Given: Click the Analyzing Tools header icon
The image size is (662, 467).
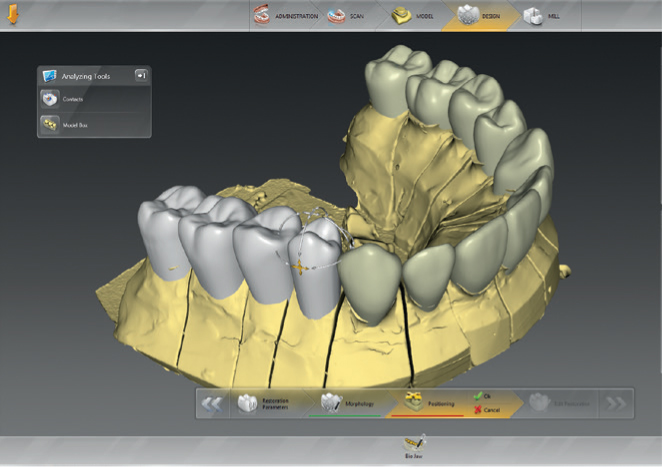Looking at the screenshot, I should (x=49, y=75).
